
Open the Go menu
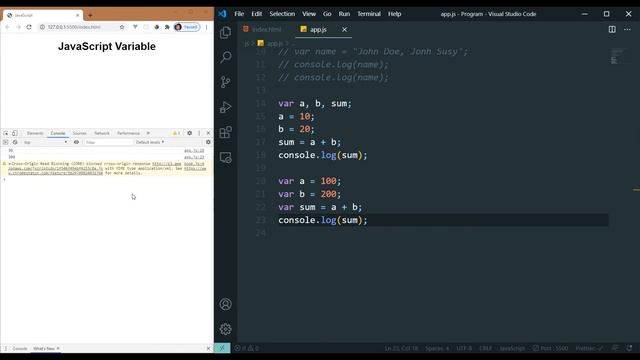(x=327, y=14)
